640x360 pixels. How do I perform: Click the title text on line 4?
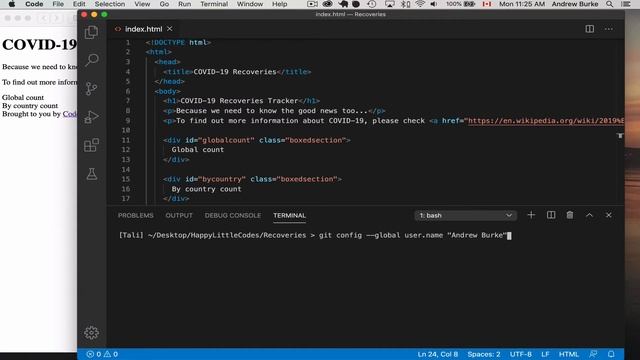[235, 72]
